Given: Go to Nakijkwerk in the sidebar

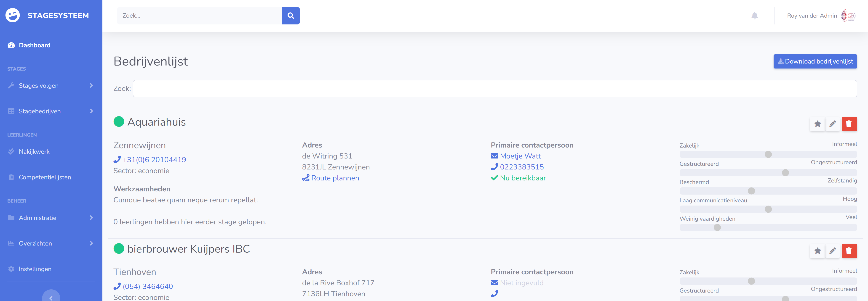Looking at the screenshot, I should point(34,151).
